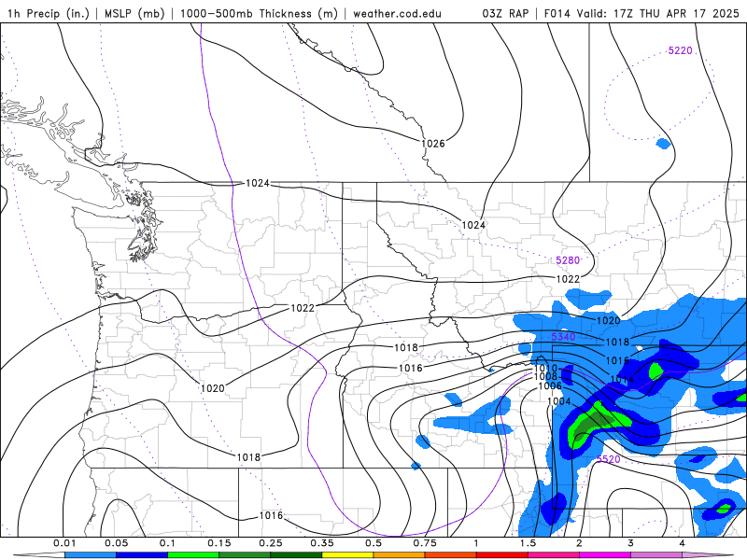Click the 1008 isobar label
The width and height of the screenshot is (747, 560).
pos(546,377)
